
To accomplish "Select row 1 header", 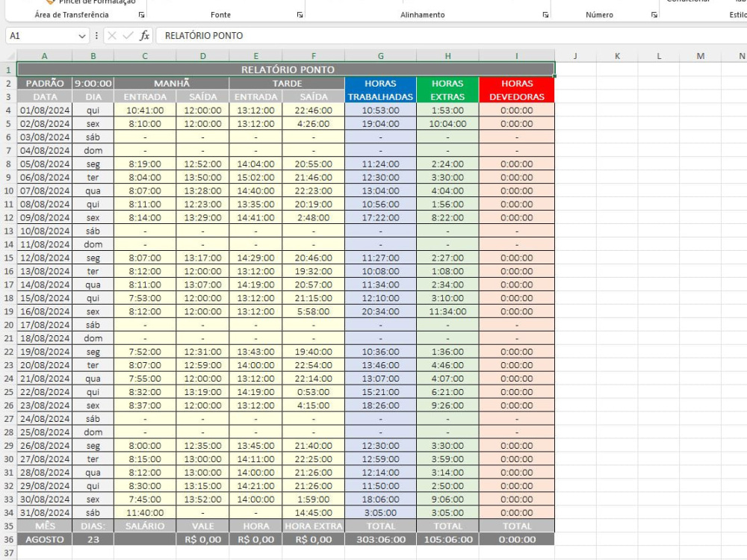I will click(x=8, y=70).
